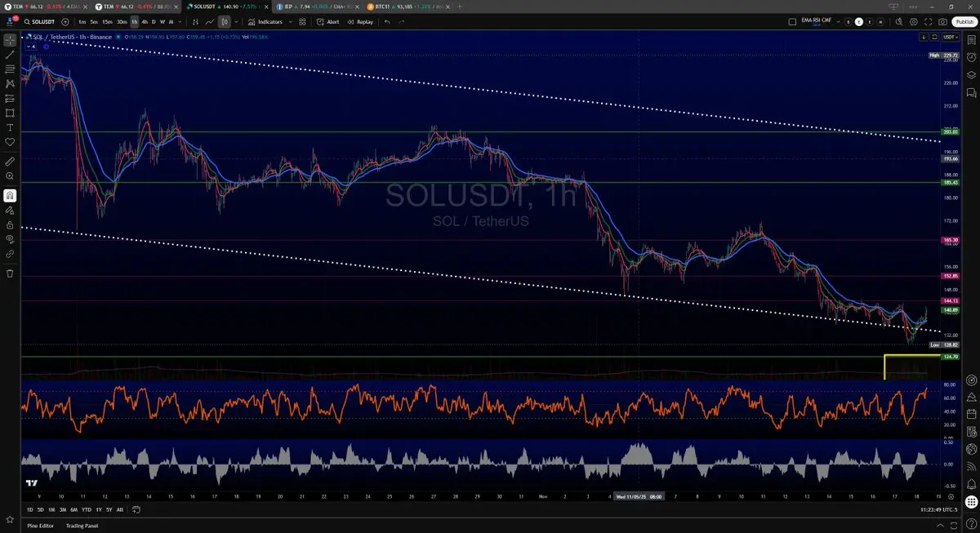Toggle hide all drawings eye
Screen dimensions: 980x533
click(x=10, y=239)
